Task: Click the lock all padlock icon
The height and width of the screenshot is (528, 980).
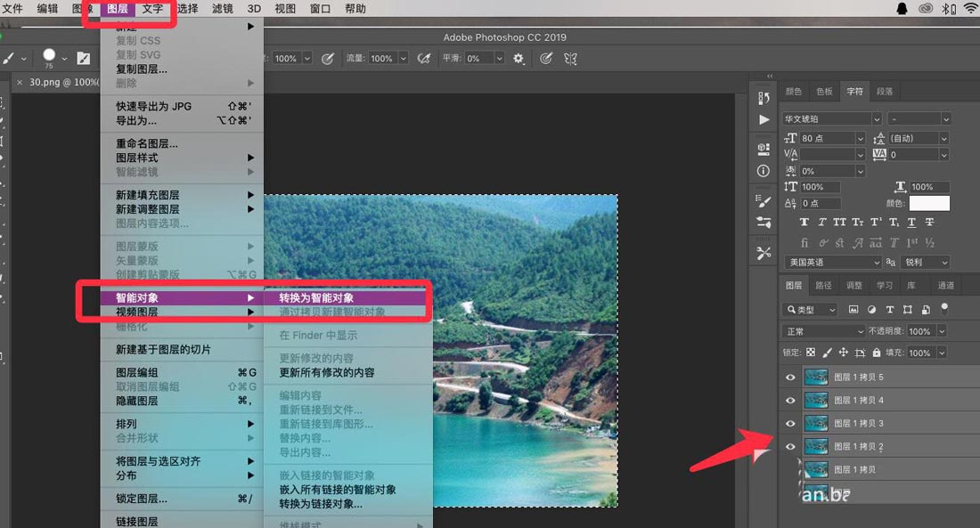Action: (x=877, y=353)
